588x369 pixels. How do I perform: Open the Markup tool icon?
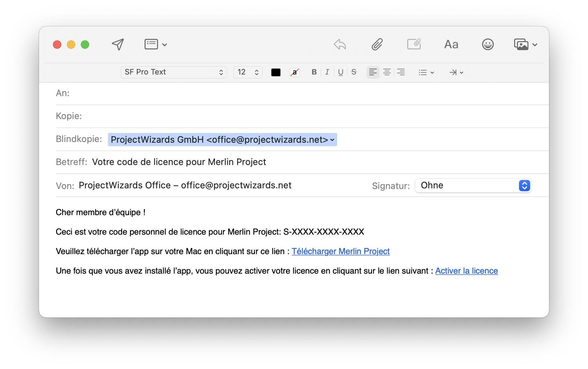tap(413, 44)
